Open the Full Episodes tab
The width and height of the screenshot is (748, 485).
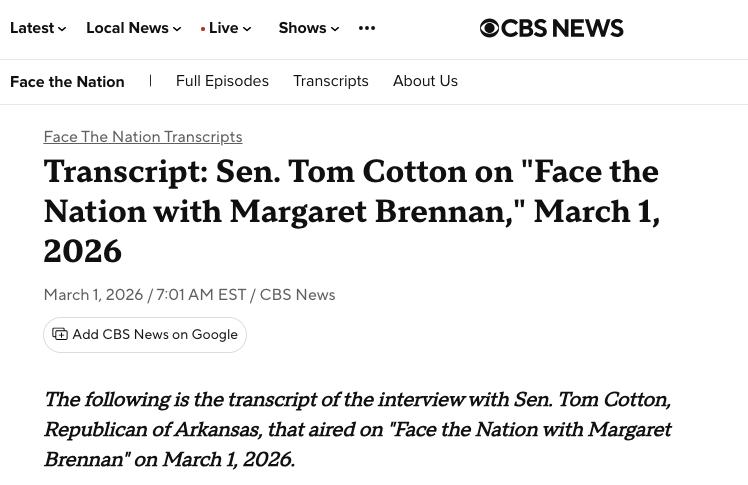[x=222, y=82]
